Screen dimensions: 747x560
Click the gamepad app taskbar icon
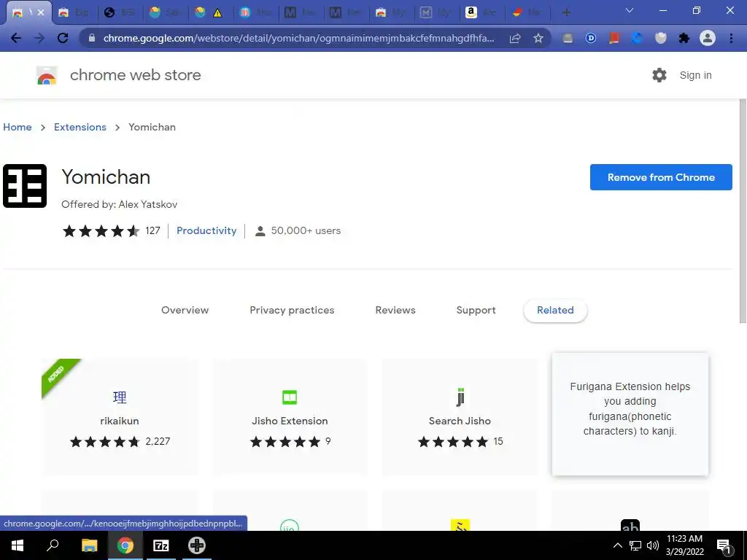tap(197, 545)
